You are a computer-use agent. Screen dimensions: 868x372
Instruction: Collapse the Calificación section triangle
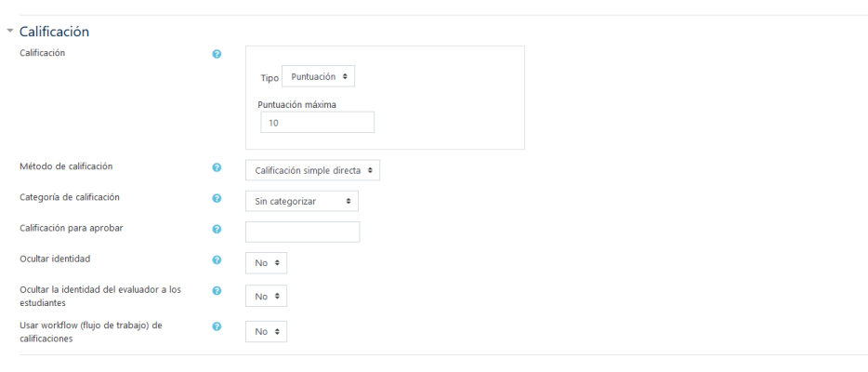click(x=10, y=32)
